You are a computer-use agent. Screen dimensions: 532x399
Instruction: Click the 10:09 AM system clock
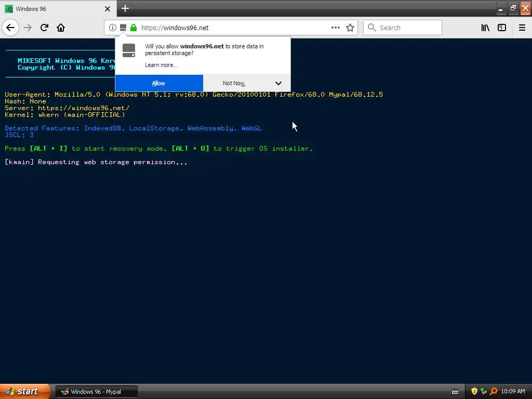pyautogui.click(x=513, y=392)
